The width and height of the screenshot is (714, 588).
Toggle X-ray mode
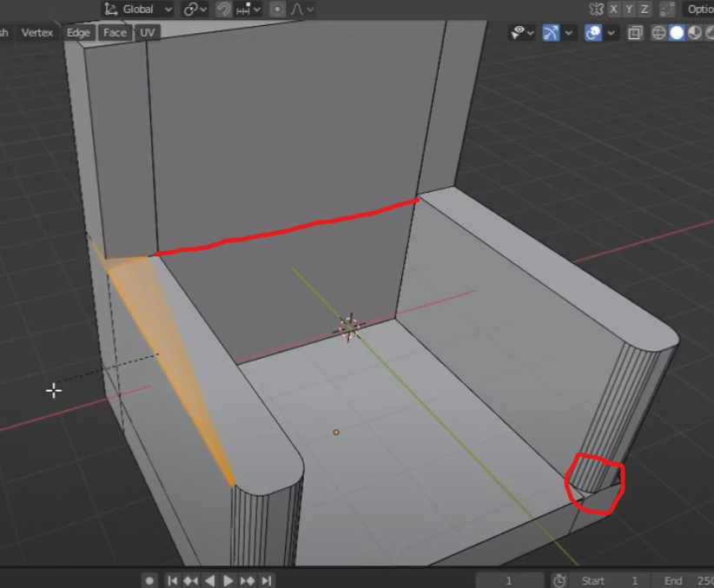[x=635, y=33]
